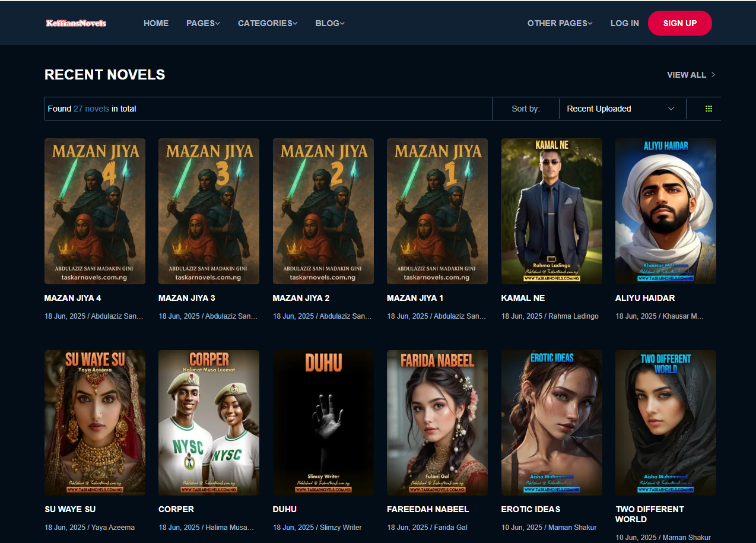Viewport: 756px width, 543px height.
Task: Click the Fareedah Nabeel title
Action: tap(428, 509)
